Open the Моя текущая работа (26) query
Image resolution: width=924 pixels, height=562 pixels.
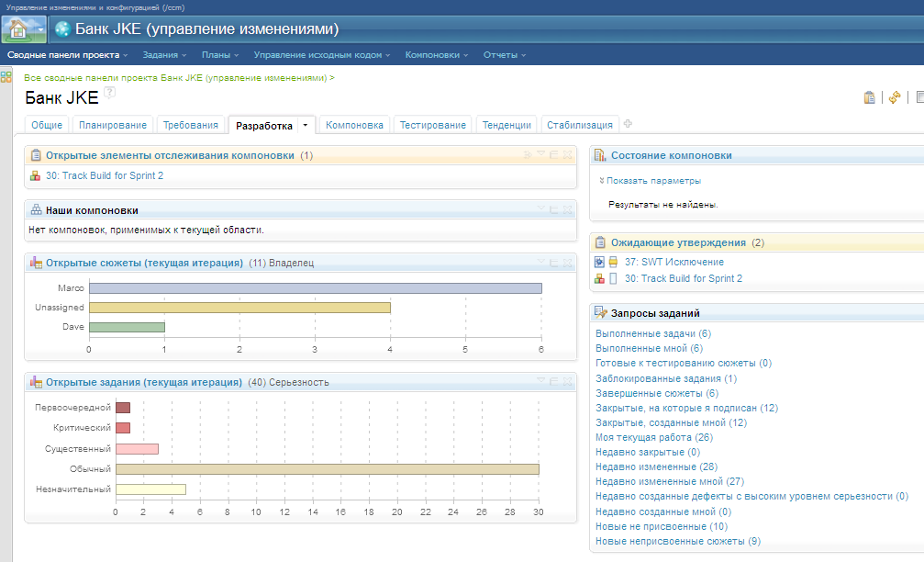click(654, 437)
